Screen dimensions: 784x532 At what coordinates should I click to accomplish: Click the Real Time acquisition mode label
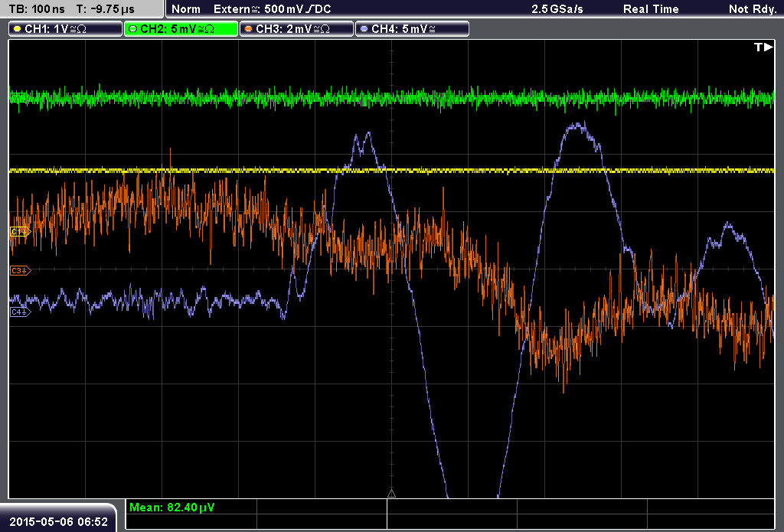(x=651, y=9)
